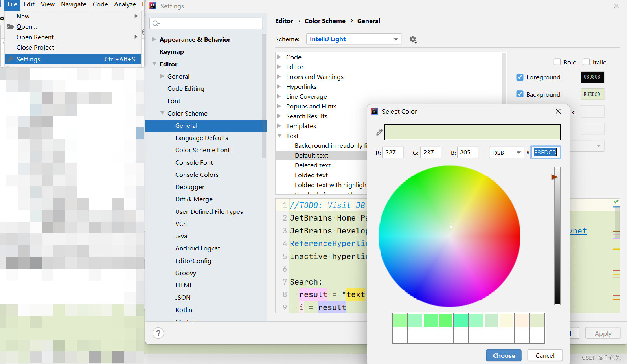The image size is (627, 364).
Task: Collapse the Editor settings section
Action: [x=154, y=64]
